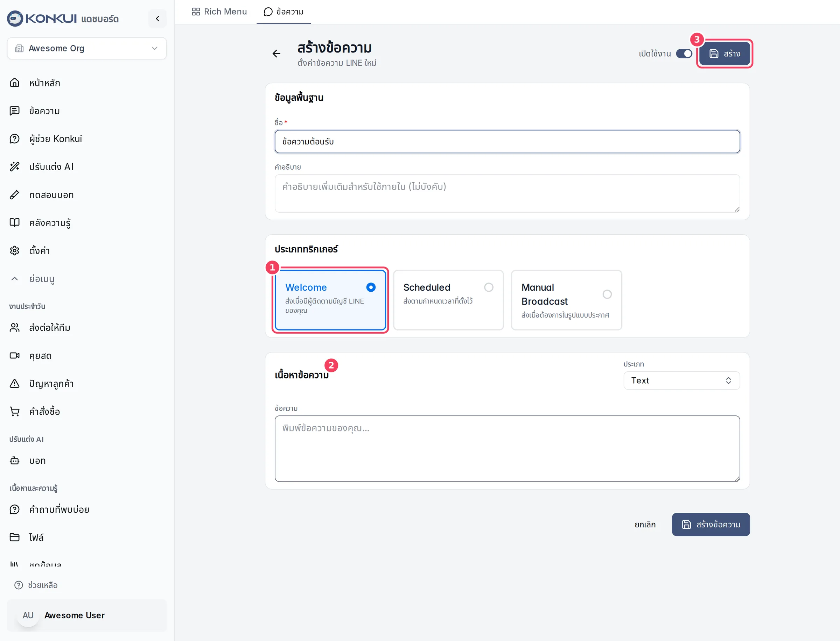Open ตั้งค่า gear icon in sidebar
The image size is (840, 641).
coord(14,251)
